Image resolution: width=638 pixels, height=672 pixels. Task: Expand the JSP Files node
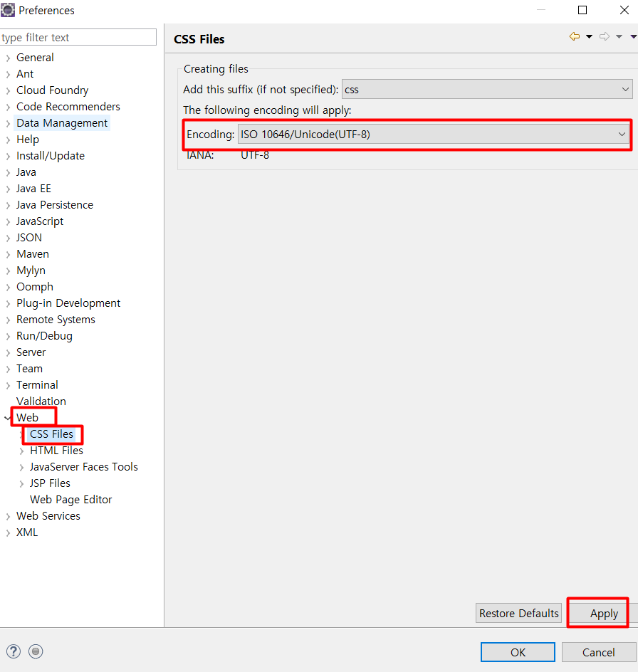(x=21, y=483)
